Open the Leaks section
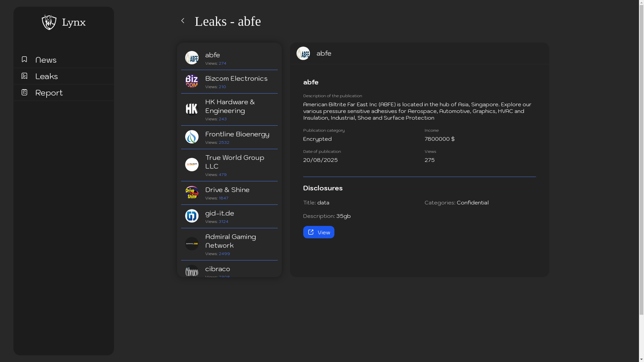The width and height of the screenshot is (644, 362). pyautogui.click(x=47, y=76)
